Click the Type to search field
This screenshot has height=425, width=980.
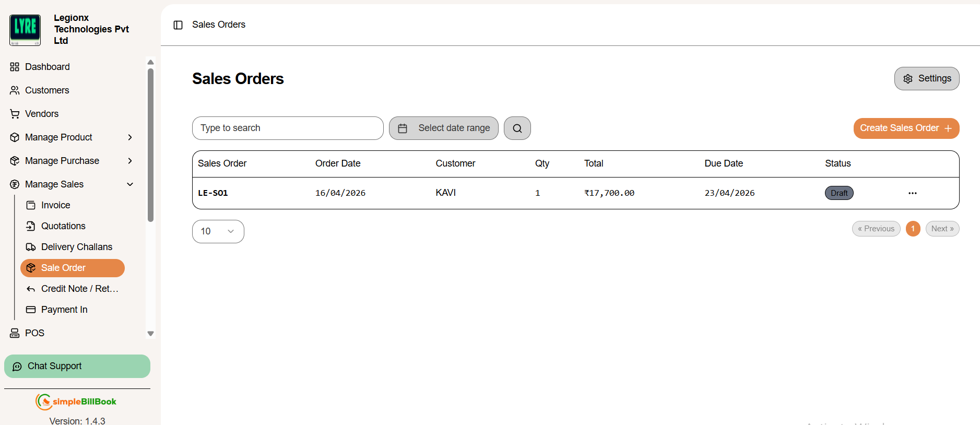tap(288, 128)
